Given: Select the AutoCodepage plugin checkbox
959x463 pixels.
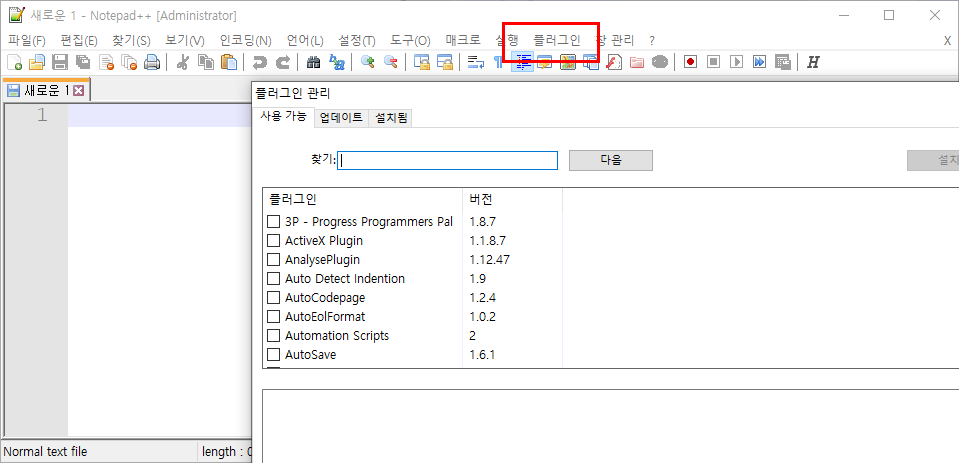Looking at the screenshot, I should 273,298.
